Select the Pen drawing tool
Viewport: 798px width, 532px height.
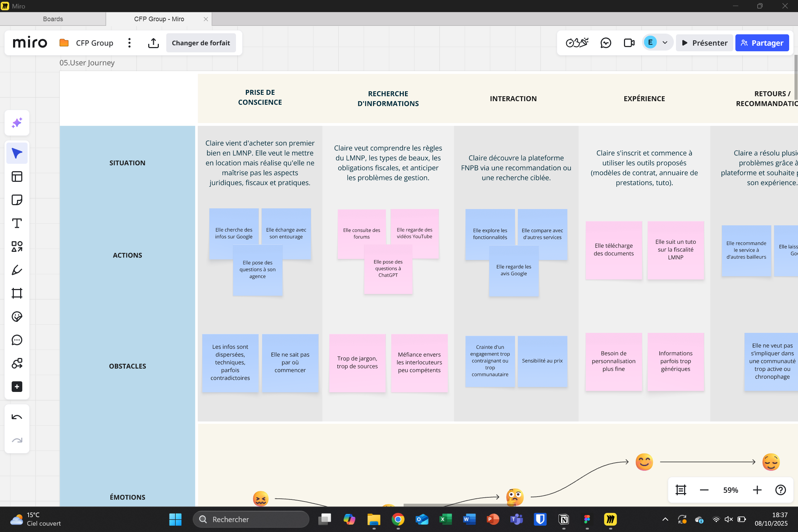(x=17, y=270)
